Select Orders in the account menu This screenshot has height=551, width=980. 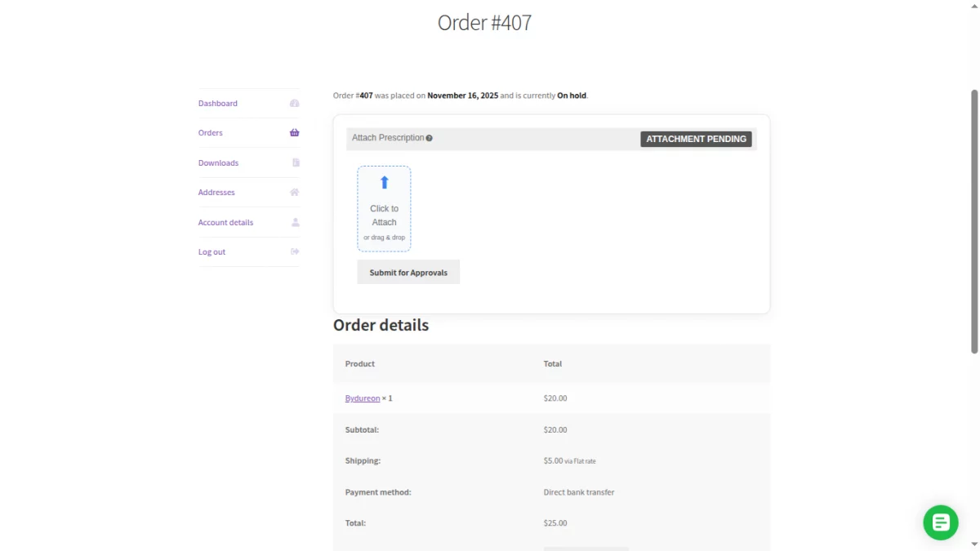(211, 132)
